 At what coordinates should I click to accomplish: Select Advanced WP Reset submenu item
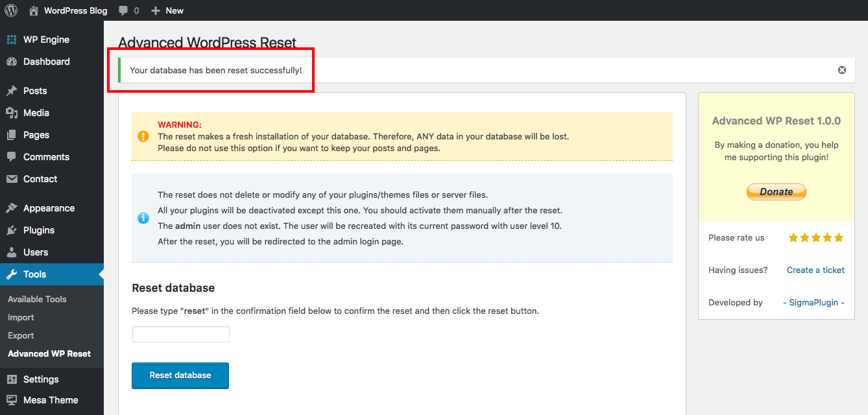49,353
